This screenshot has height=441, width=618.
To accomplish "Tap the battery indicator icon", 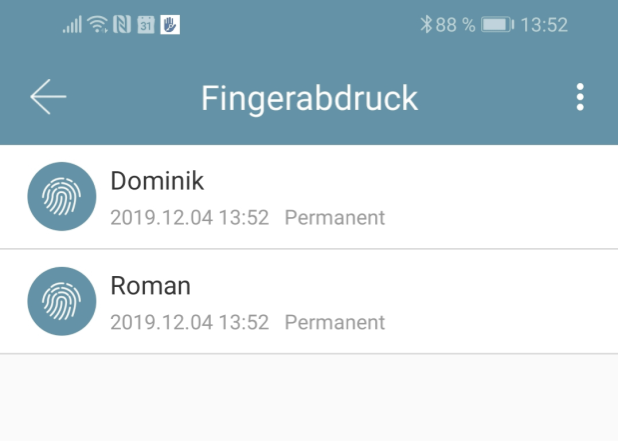I will pos(496,24).
